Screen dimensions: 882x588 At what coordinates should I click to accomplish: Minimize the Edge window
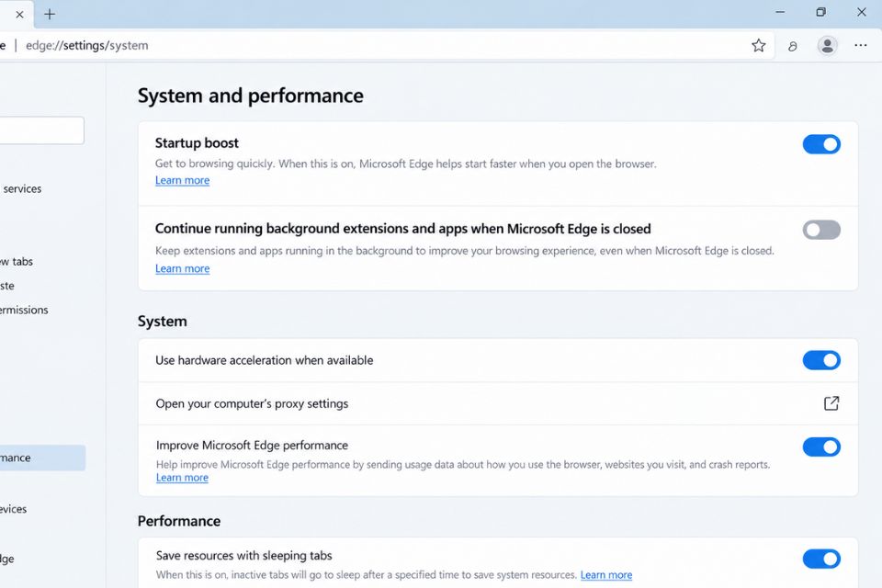[x=780, y=12]
